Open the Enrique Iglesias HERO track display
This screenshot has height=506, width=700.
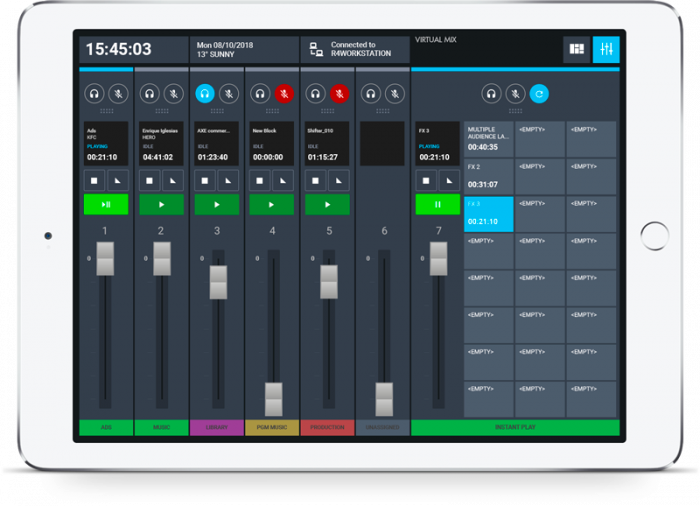click(x=162, y=143)
